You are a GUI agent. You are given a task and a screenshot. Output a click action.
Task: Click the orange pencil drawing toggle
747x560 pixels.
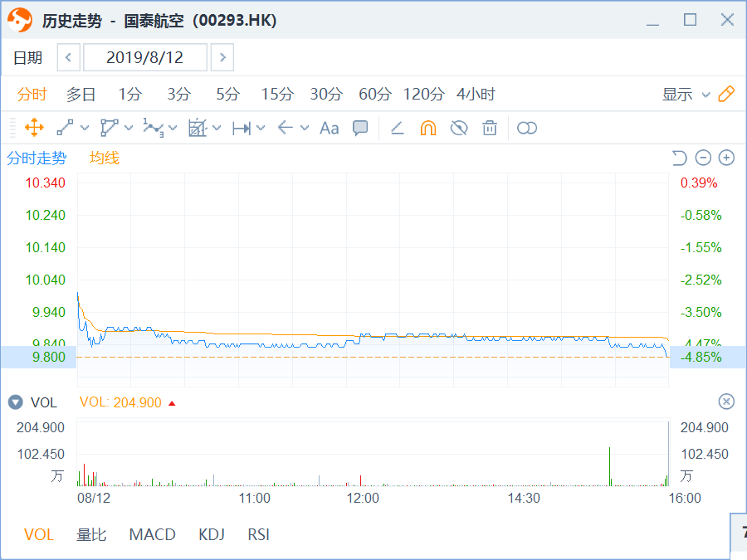[x=726, y=94]
